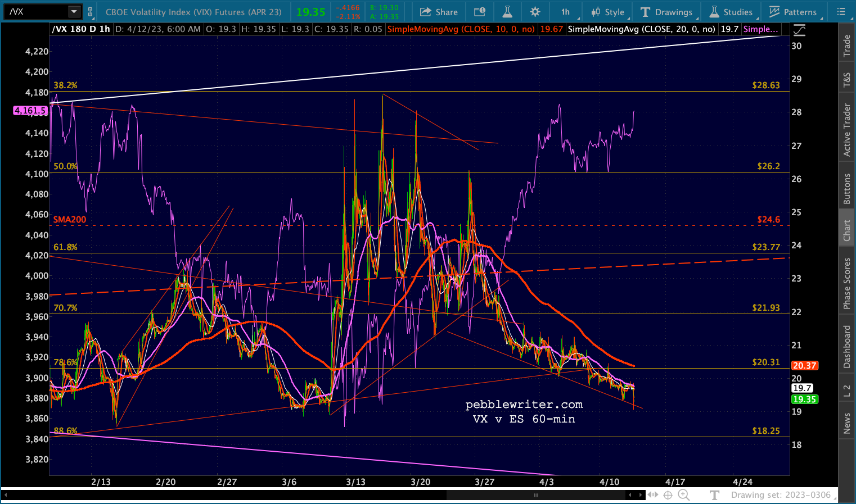Open the Studies menu
This screenshot has height=504, width=856.
(x=731, y=12)
